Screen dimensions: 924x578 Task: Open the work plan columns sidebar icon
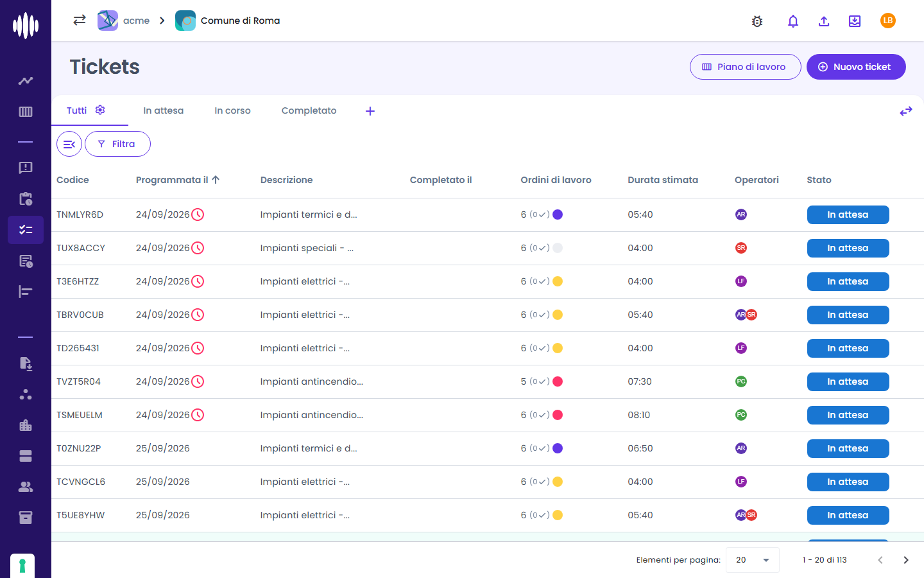click(x=26, y=112)
